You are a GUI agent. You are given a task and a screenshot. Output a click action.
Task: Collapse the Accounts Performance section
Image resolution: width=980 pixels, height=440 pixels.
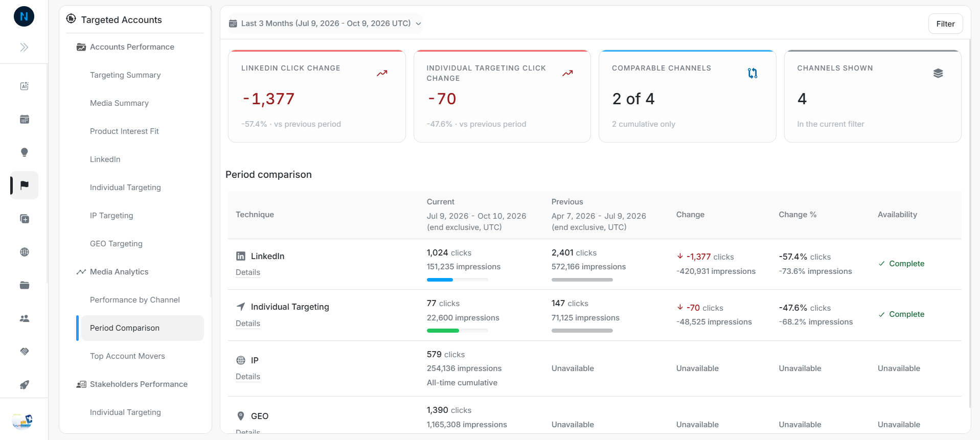[132, 47]
